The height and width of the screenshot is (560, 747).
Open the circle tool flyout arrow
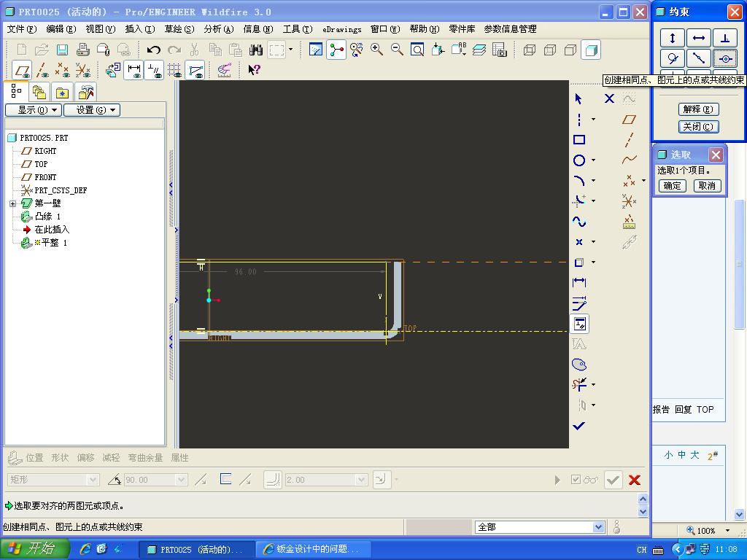click(594, 160)
